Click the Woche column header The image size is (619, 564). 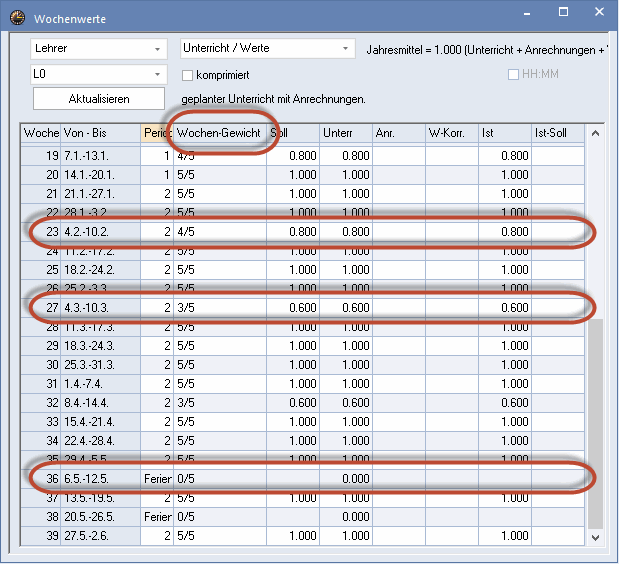point(41,133)
